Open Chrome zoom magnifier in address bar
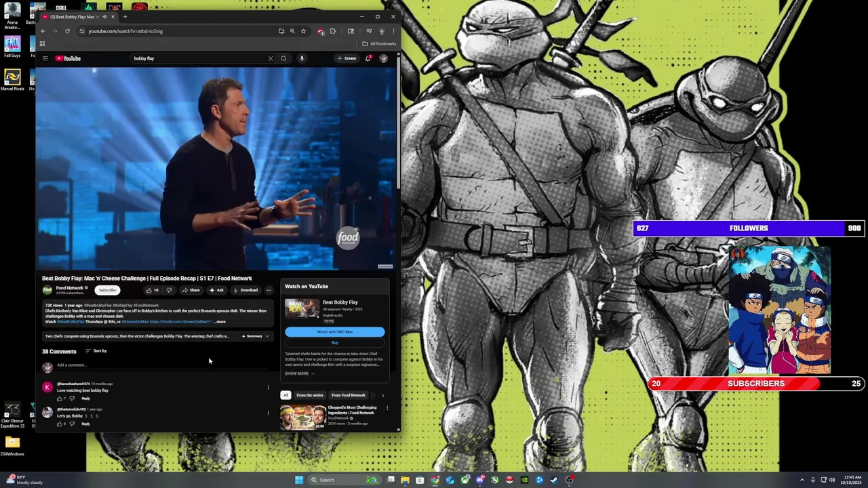 click(x=292, y=31)
